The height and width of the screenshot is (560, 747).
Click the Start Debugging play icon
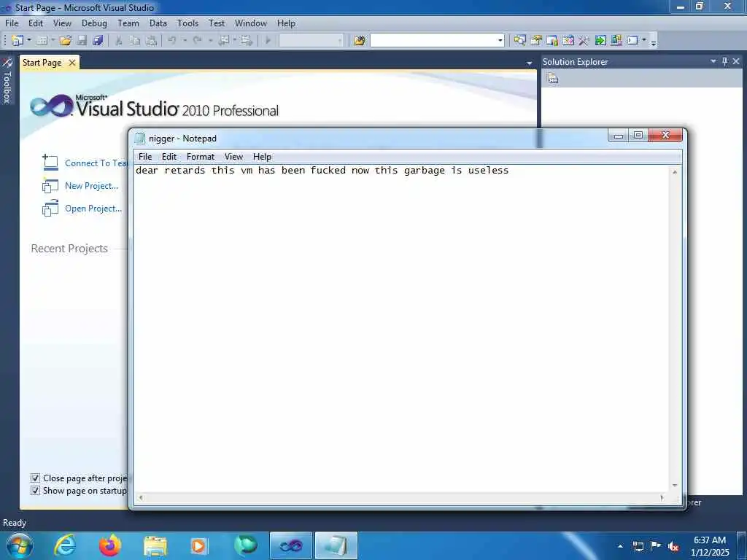(268, 41)
